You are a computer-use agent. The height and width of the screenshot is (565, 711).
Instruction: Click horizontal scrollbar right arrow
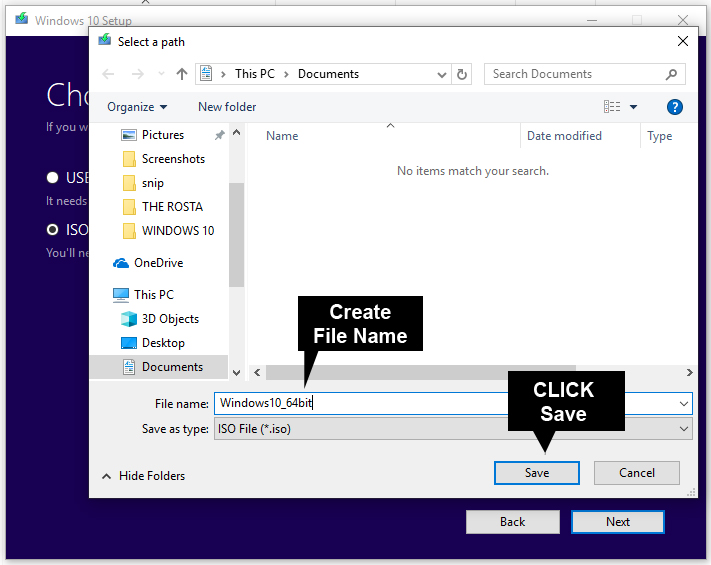689,373
